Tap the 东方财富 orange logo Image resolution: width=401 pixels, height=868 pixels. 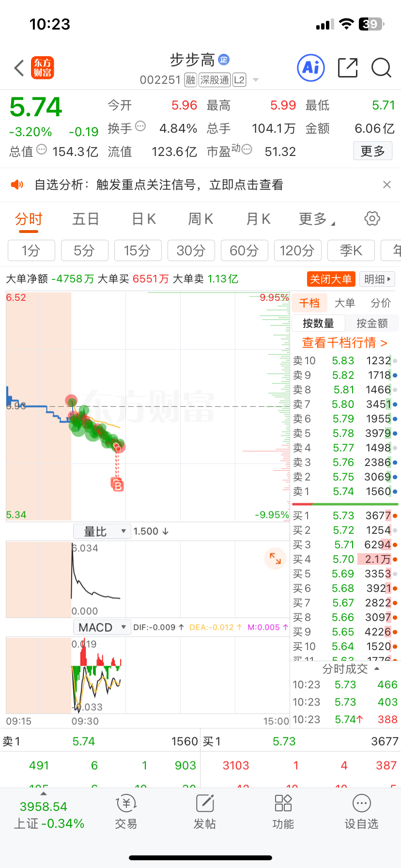point(43,68)
